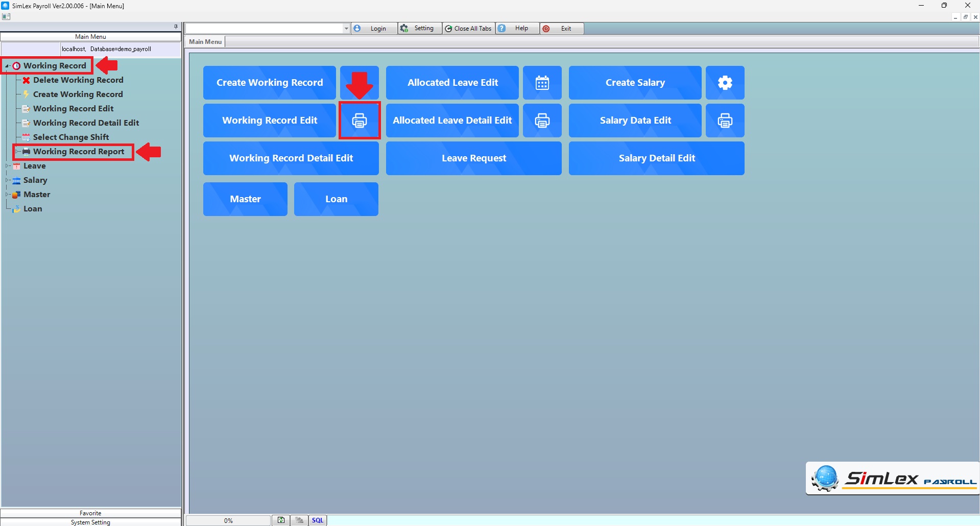Expand the Leave tree node
This screenshot has width=980, height=526.
tap(7, 166)
